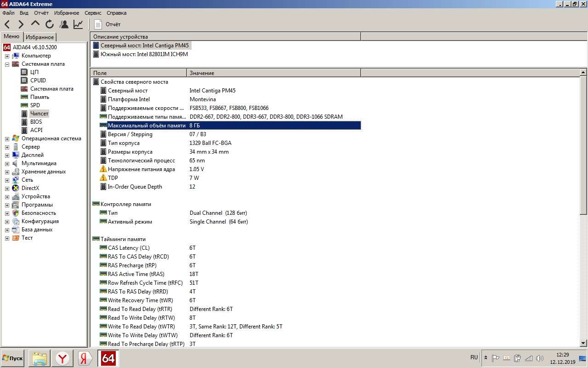Screen dimensions: 588x368
Task: Go forward with the right arrow toolbar button
Action: [x=21, y=24]
